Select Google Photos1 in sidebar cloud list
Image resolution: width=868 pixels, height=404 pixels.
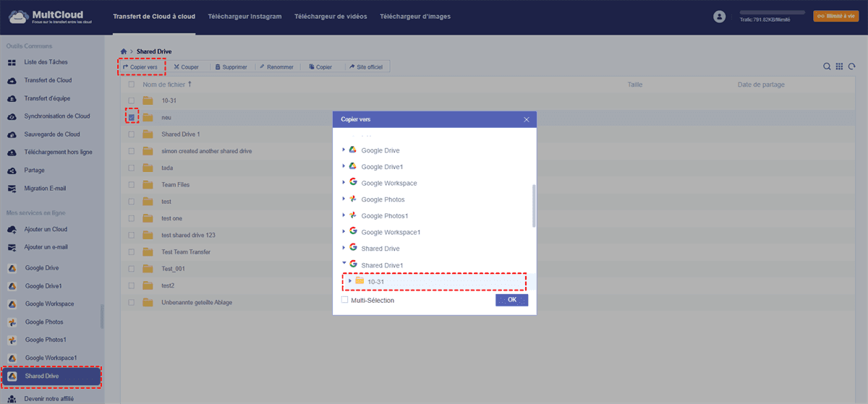coord(46,340)
